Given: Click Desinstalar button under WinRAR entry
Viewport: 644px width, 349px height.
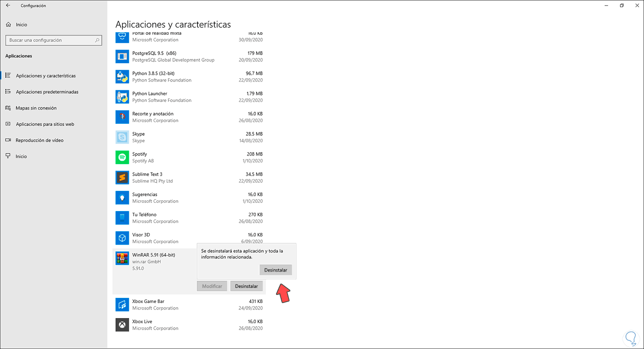Looking at the screenshot, I should (246, 286).
